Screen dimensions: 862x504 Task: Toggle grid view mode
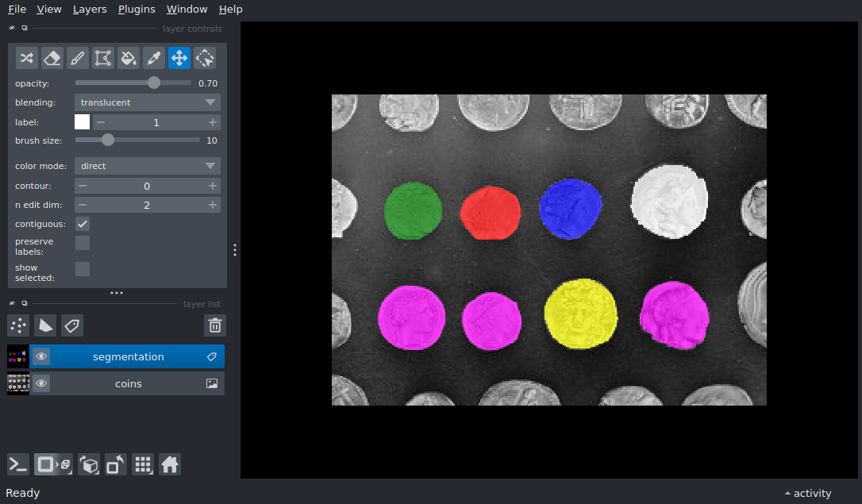click(x=143, y=465)
